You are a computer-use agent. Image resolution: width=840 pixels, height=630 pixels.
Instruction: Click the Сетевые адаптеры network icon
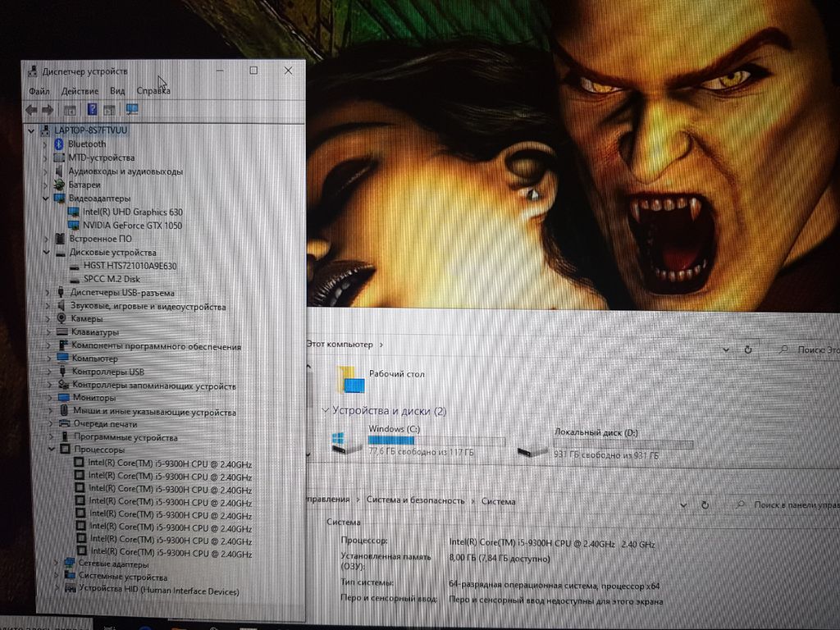click(x=70, y=563)
